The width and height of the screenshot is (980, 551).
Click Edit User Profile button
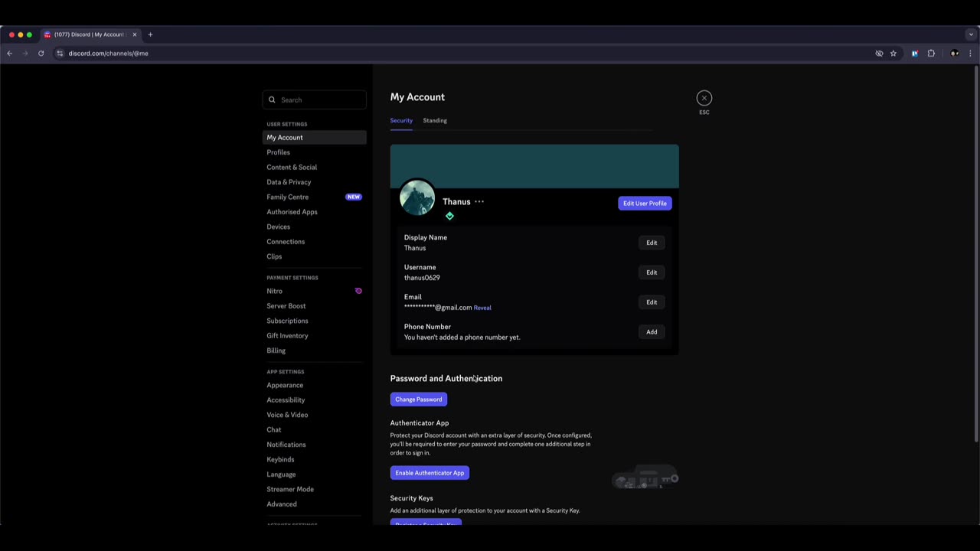[x=645, y=204]
